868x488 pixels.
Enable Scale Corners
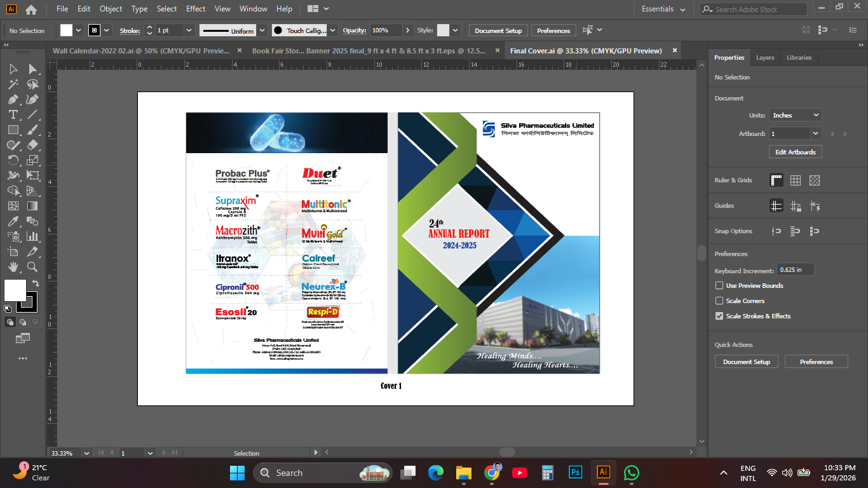719,301
